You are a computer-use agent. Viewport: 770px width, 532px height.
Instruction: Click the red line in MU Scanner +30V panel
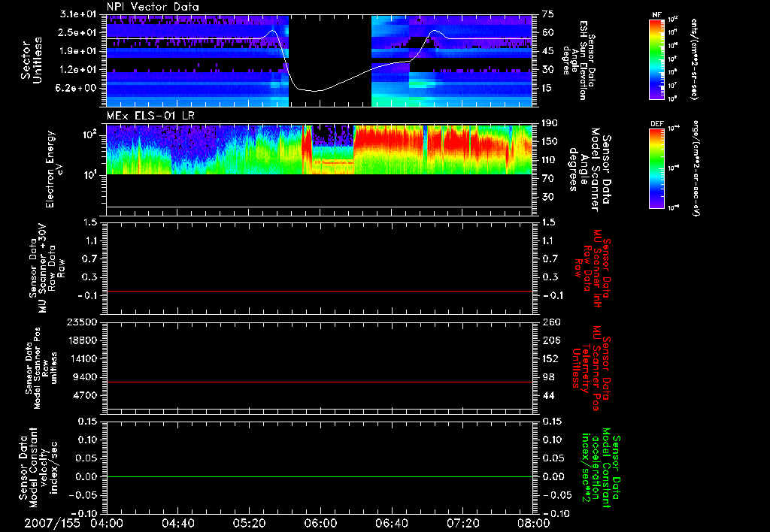point(320,292)
